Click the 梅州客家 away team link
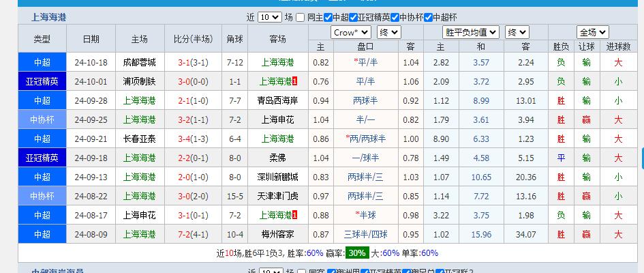 point(277,234)
